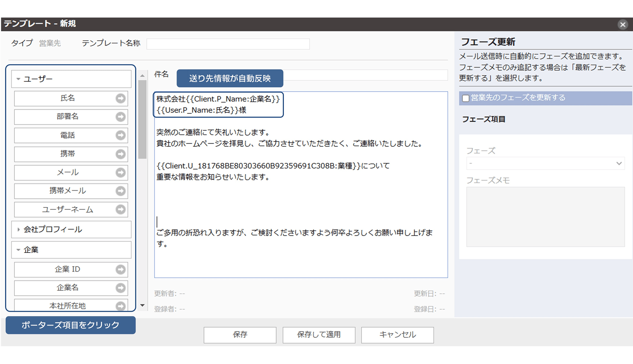Open the フェーズ dropdown

545,163
